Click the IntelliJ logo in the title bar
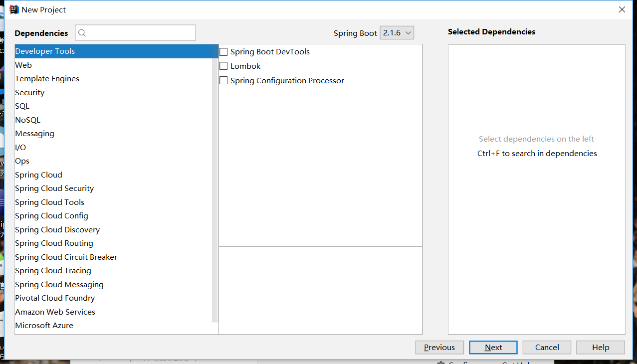 coord(14,9)
